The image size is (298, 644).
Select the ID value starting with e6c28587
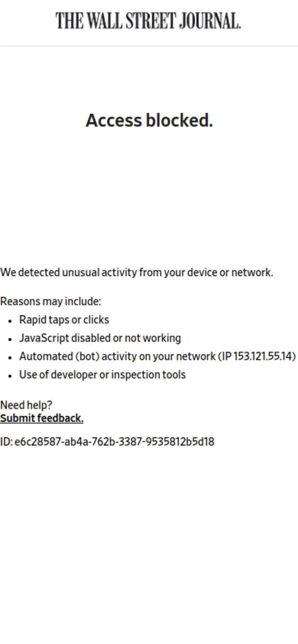point(114,442)
